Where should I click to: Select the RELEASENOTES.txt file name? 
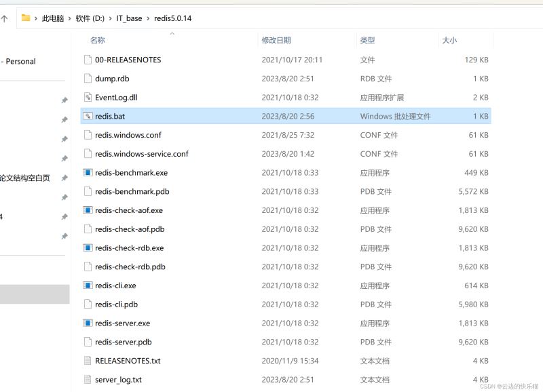coord(128,361)
